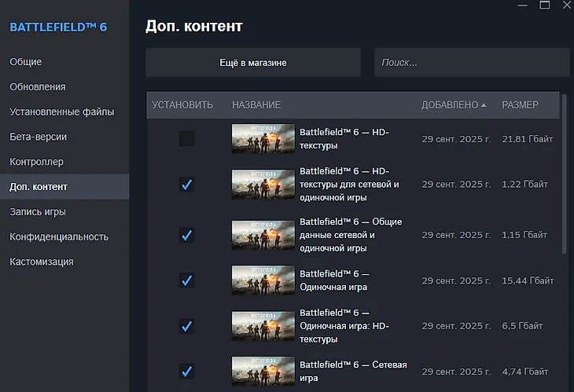
Task: Click the Поиск search field
Action: point(472,63)
